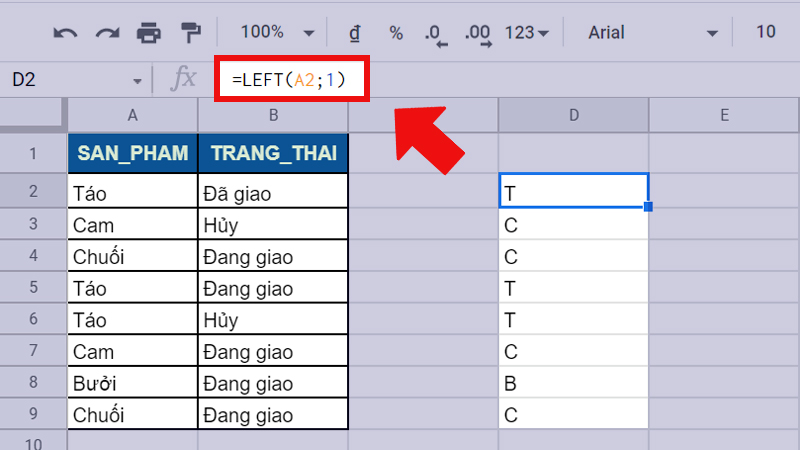Apply percent format with the % icon
Viewport: 800px width, 450px height.
click(x=396, y=33)
